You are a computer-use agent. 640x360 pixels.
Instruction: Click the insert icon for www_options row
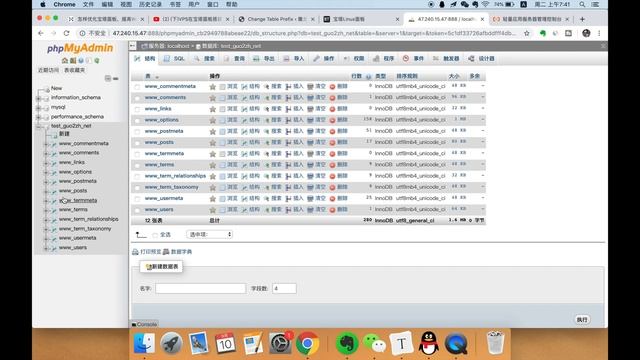coord(288,120)
